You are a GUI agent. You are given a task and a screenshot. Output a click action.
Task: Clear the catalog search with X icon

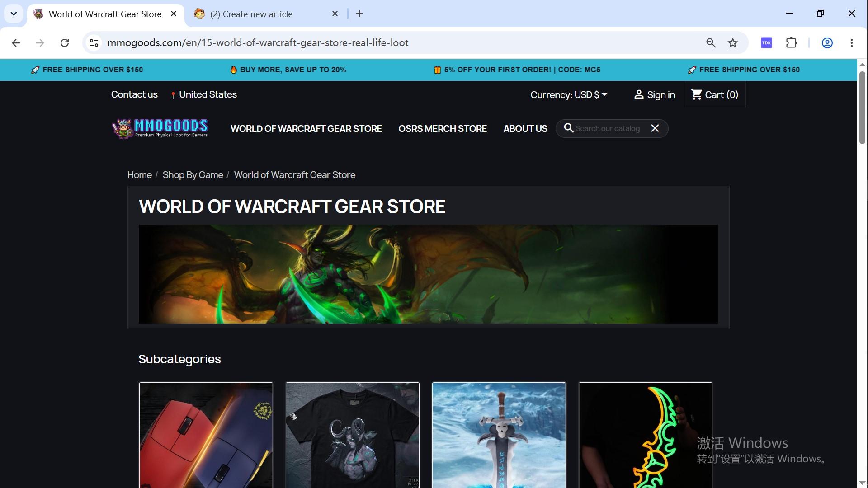[655, 128]
